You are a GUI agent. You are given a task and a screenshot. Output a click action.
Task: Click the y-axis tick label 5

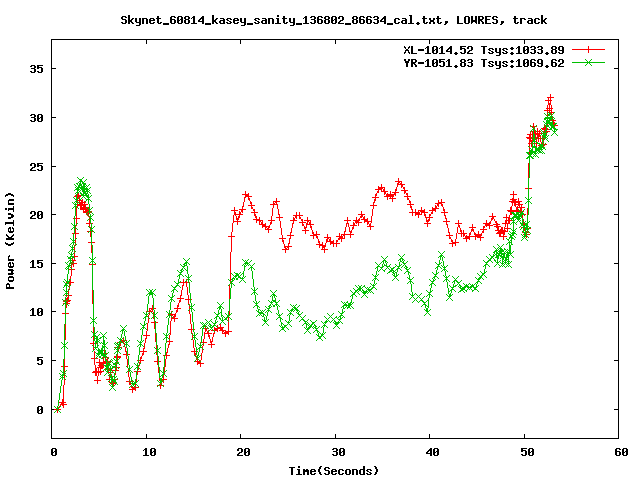point(40,361)
